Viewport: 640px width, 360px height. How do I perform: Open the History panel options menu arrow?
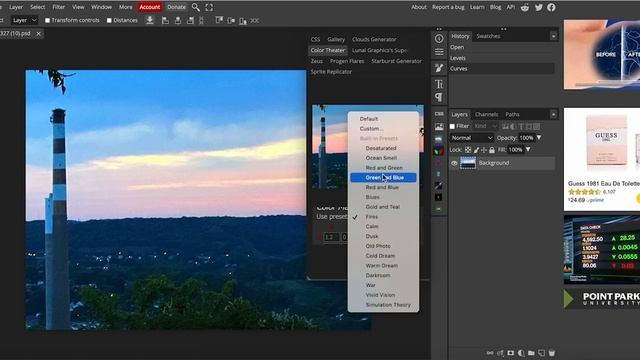point(553,36)
